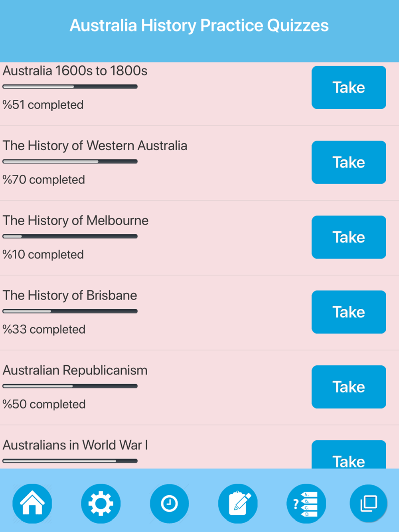Take the Australian Republicanism quiz
Image resolution: width=399 pixels, height=532 pixels.
click(x=349, y=387)
